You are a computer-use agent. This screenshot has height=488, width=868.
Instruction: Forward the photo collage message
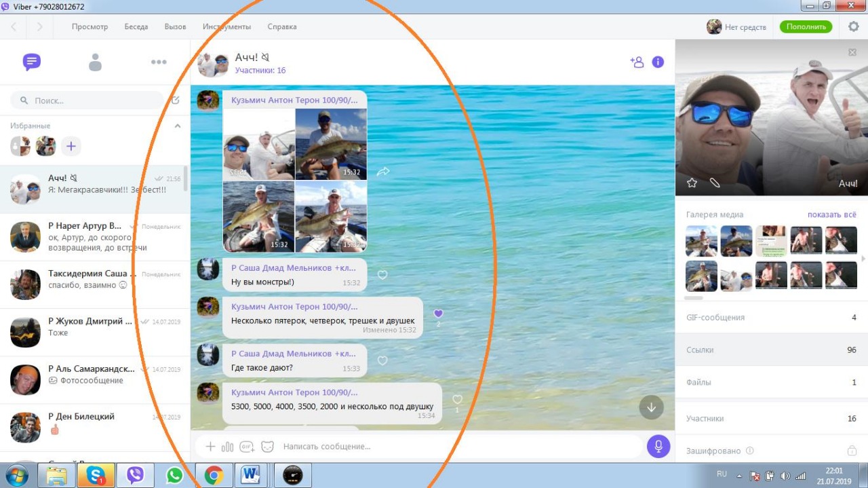[x=383, y=172]
